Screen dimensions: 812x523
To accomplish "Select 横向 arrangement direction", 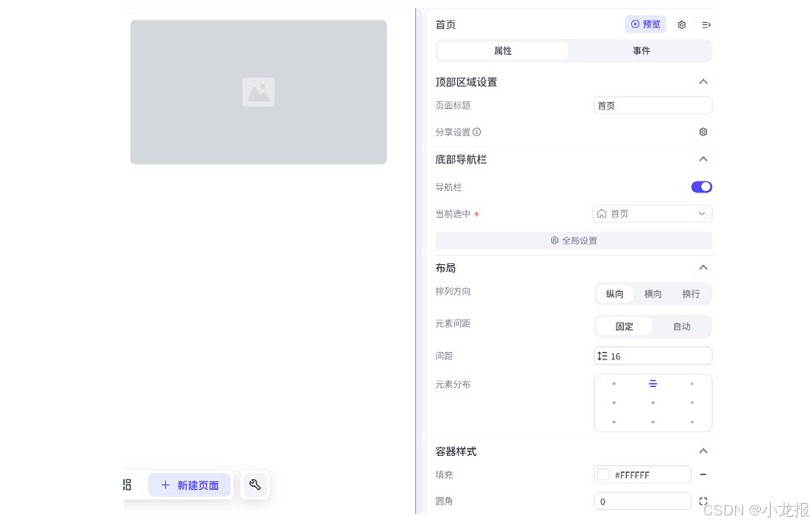I will click(x=652, y=294).
